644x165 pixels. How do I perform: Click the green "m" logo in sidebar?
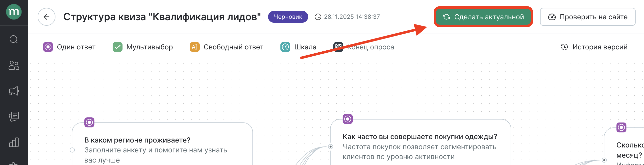pos(14,12)
